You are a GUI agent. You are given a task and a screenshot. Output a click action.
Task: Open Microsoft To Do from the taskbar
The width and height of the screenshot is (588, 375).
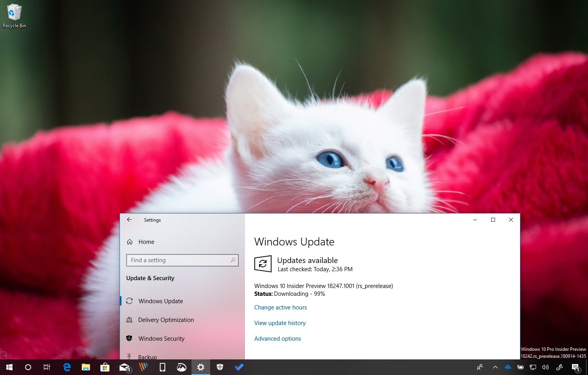(239, 367)
